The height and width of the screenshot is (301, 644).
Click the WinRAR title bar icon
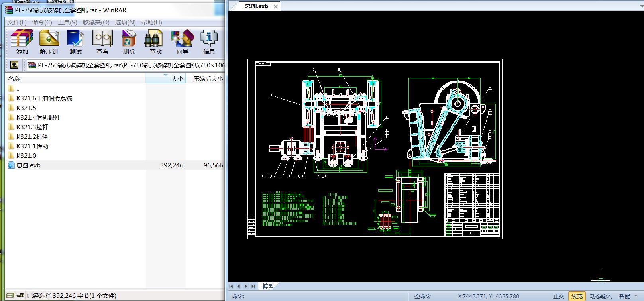(x=9, y=10)
